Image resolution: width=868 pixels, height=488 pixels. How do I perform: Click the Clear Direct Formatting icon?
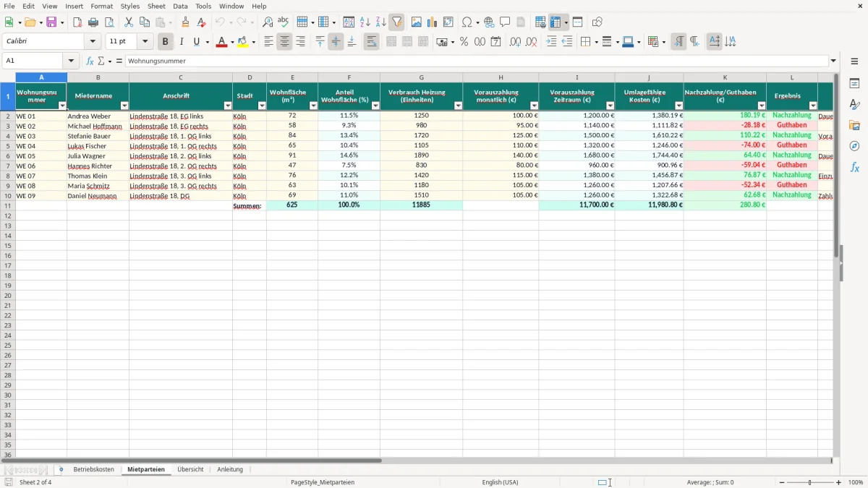(x=202, y=22)
